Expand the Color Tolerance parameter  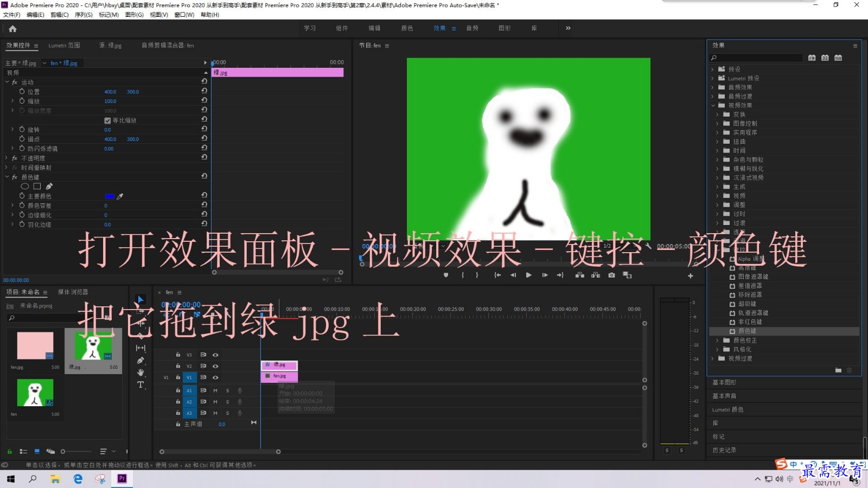click(12, 205)
